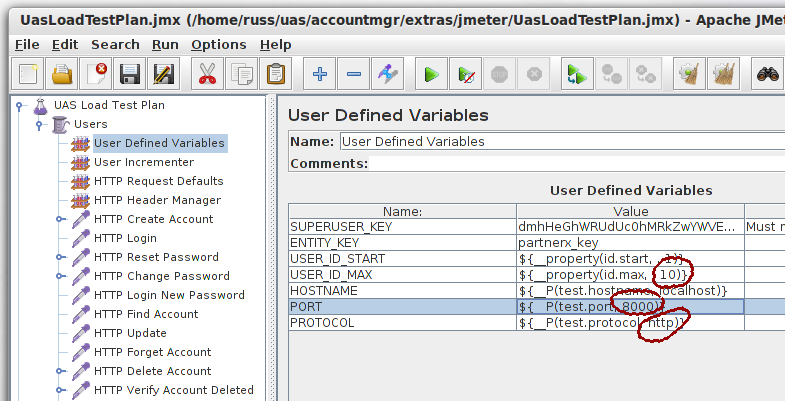Start the test with green play icon
The image size is (785, 401).
pyautogui.click(x=432, y=74)
